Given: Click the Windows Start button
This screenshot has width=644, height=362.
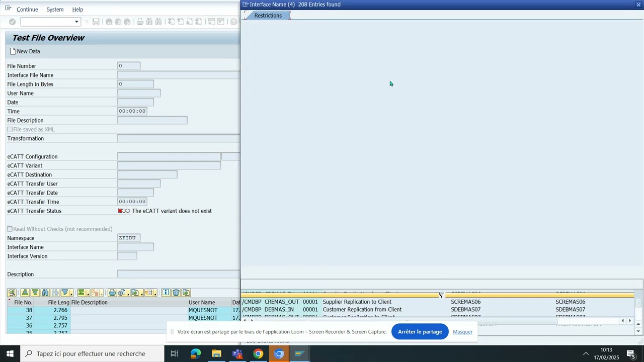Looking at the screenshot, I should (10, 353).
